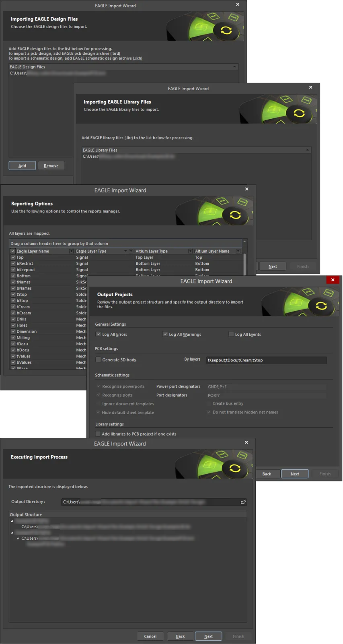The image size is (343, 644).
Task: Click 'Top Layer' cell in the Top row
Action: [144, 257]
